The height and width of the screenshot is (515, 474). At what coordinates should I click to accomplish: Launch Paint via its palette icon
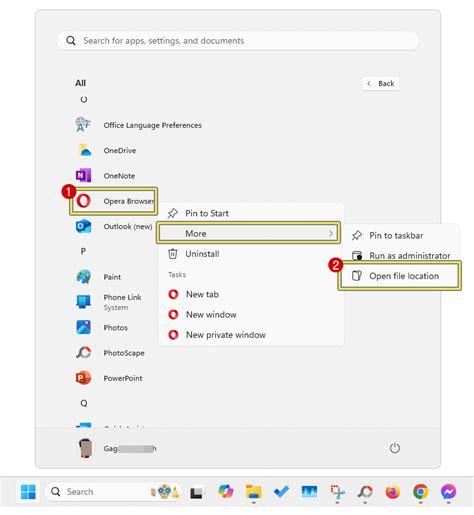click(83, 277)
